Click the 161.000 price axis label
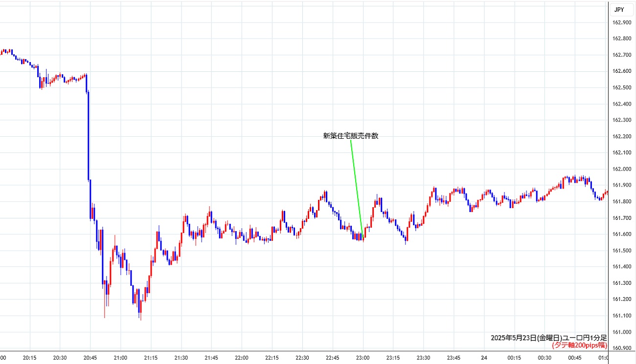 click(621, 332)
